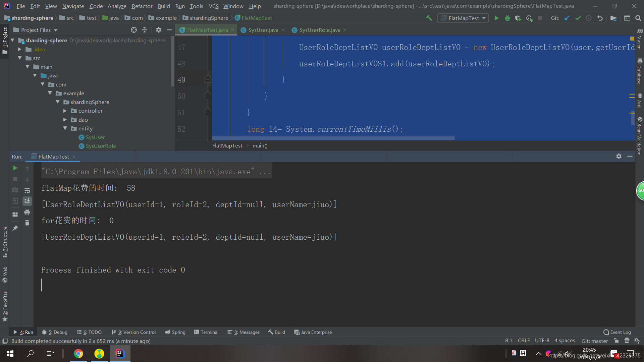Toggle the 2: Favorites side tab
This screenshot has height=362, width=644.
click(x=5, y=306)
